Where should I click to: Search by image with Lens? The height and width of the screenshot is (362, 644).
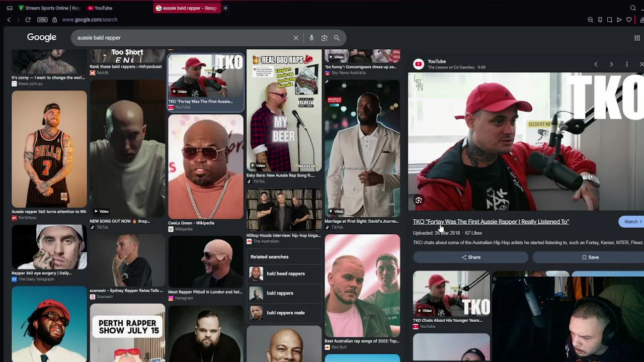[x=324, y=38]
